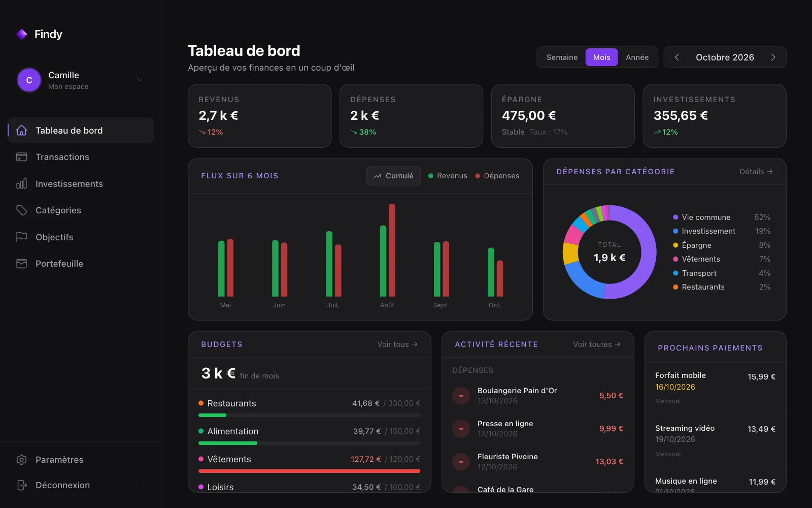Toggle the Cumulé chart mode

click(x=393, y=176)
